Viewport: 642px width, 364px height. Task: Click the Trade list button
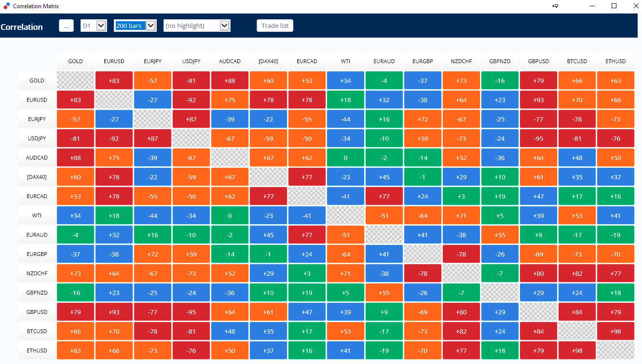pos(274,26)
